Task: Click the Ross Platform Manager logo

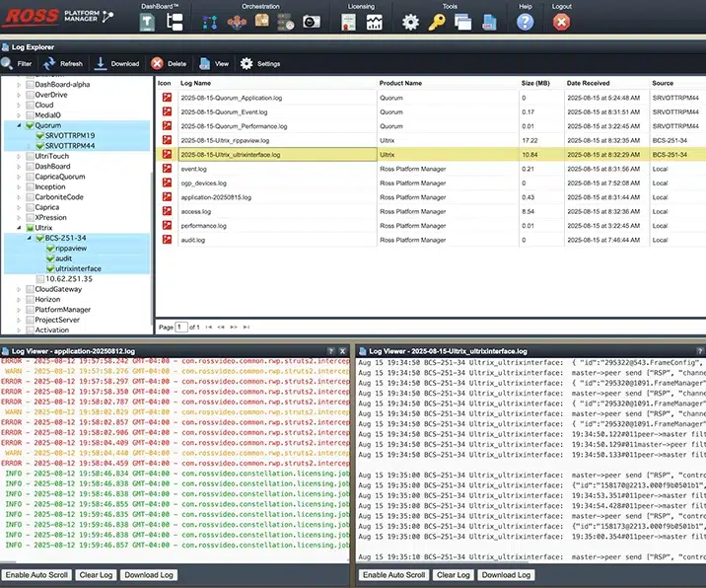Action: point(58,17)
